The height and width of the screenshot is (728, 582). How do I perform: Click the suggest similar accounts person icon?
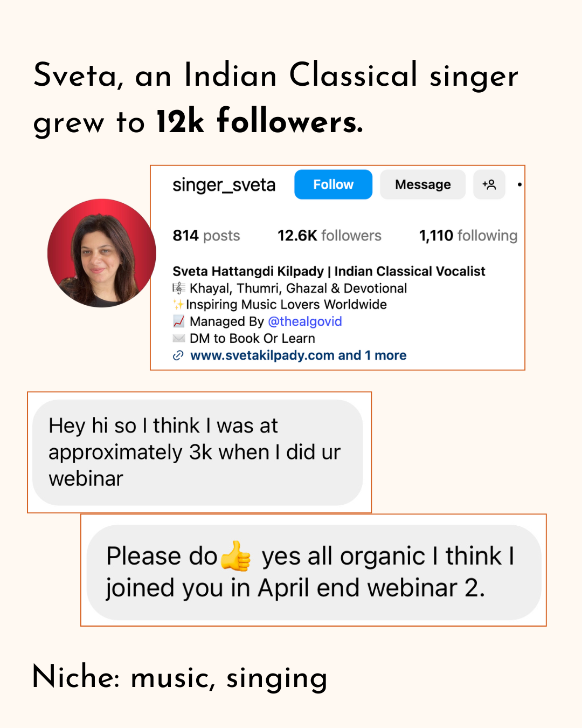[x=489, y=184]
